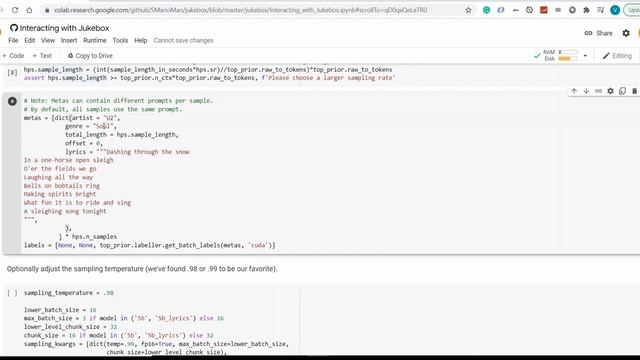Place cursor on genre = "Soul" line
Viewport: 640px width, 360px height.
tap(90, 126)
